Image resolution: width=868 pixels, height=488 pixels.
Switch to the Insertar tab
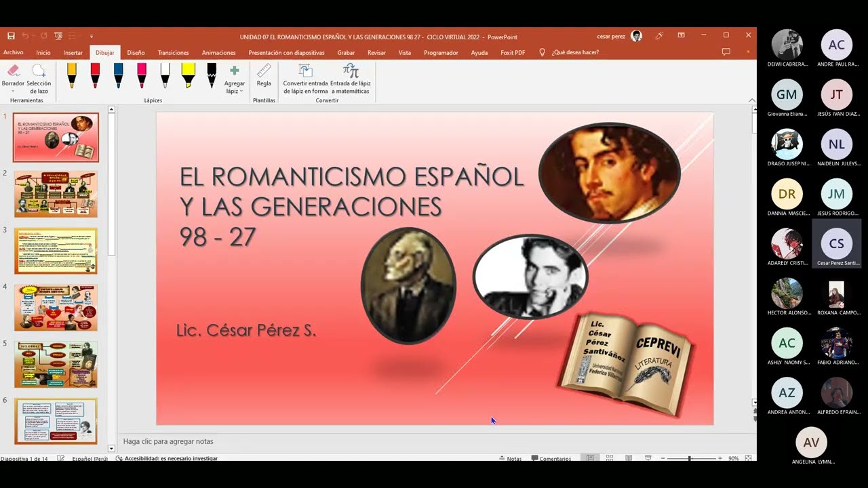pos(73,52)
